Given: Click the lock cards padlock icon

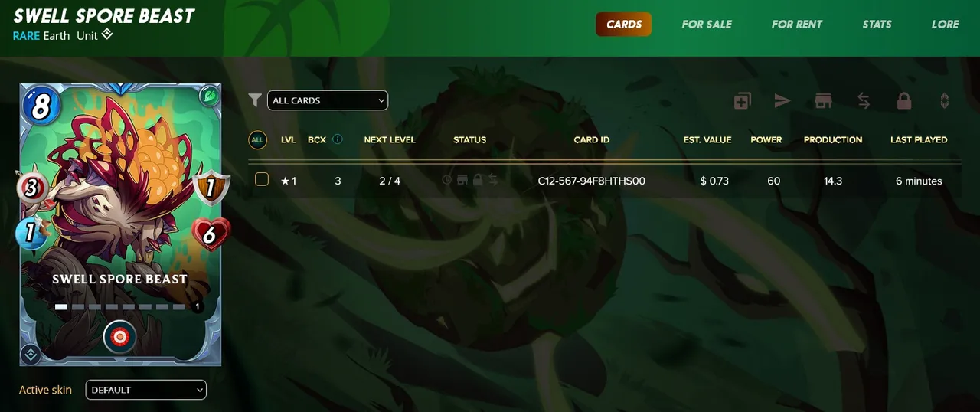Looking at the screenshot, I should tap(904, 100).
